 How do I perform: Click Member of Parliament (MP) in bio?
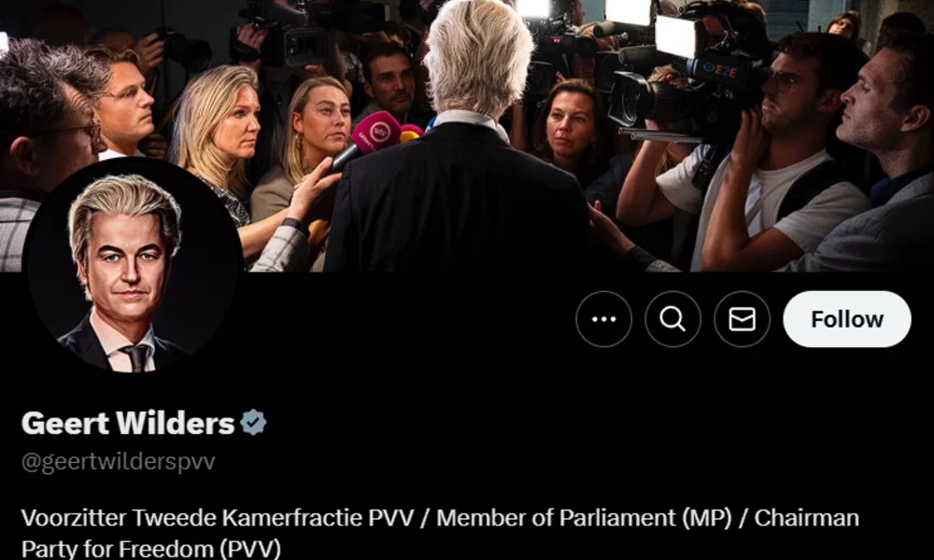click(584, 518)
